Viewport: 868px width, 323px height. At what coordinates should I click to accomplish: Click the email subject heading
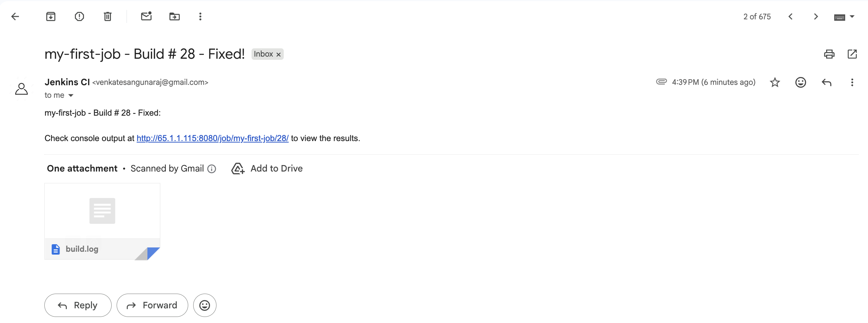(145, 54)
